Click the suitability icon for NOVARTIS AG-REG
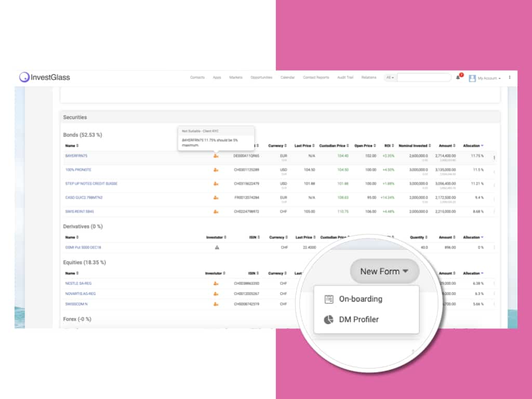The width and height of the screenshot is (532, 399). pyautogui.click(x=216, y=294)
